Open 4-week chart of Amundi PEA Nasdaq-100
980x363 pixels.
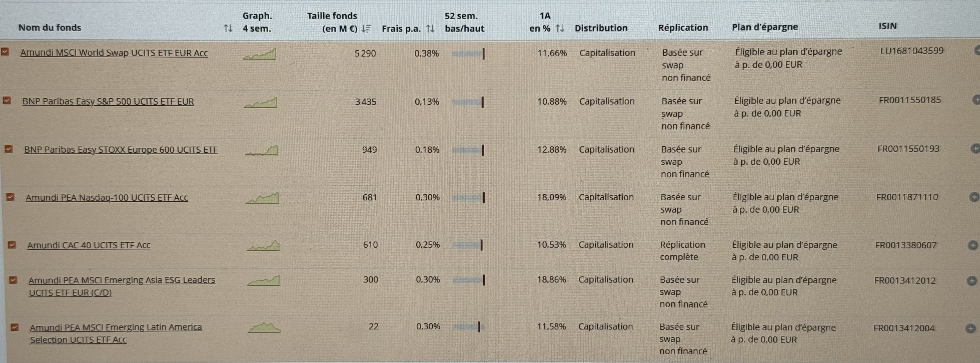tap(262, 198)
